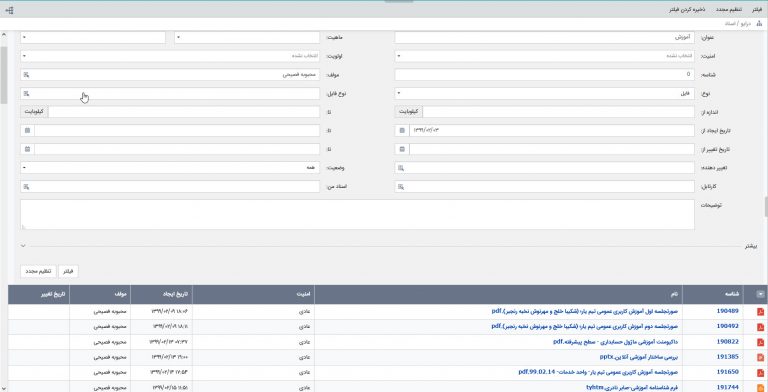Image resolution: width=768 pixels, height=392 pixels.
Task: Open calendar picker for change date 'تا' field
Action: [x=27, y=149]
